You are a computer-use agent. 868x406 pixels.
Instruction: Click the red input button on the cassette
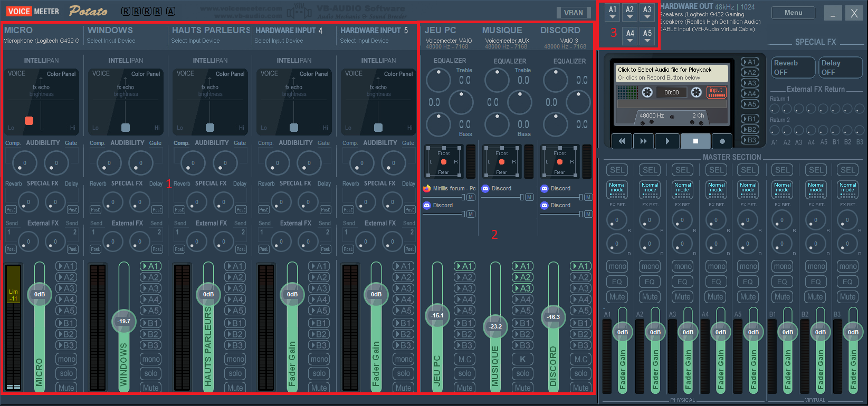(x=716, y=92)
